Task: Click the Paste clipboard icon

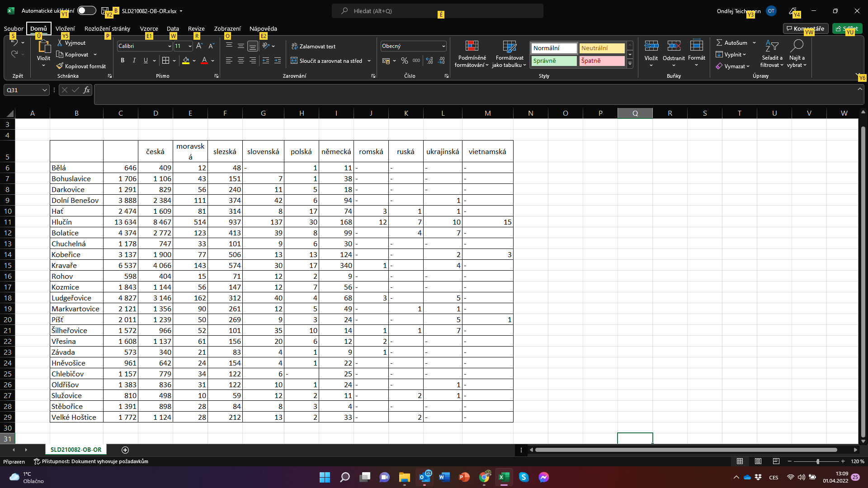Action: click(43, 47)
